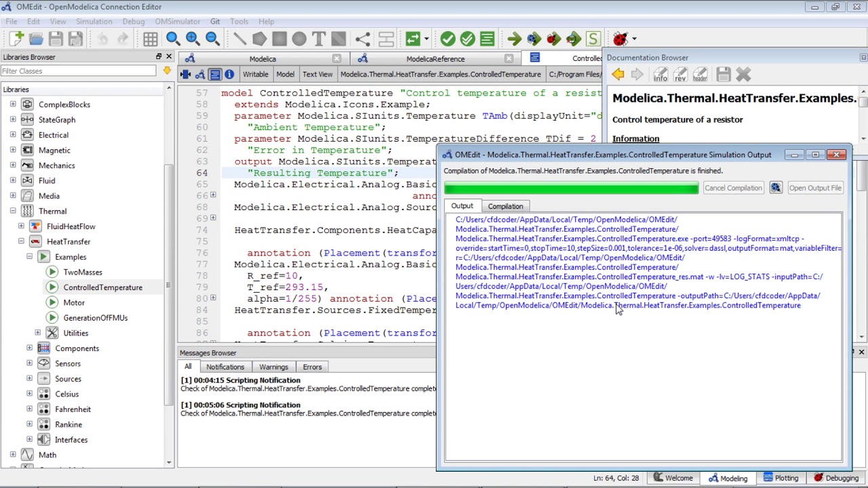868x488 pixels.
Task: Switch to Debugging perspective
Action: (835, 478)
